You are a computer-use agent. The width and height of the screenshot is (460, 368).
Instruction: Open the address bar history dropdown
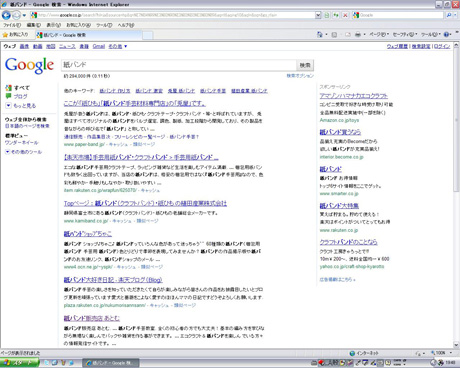pos(318,15)
